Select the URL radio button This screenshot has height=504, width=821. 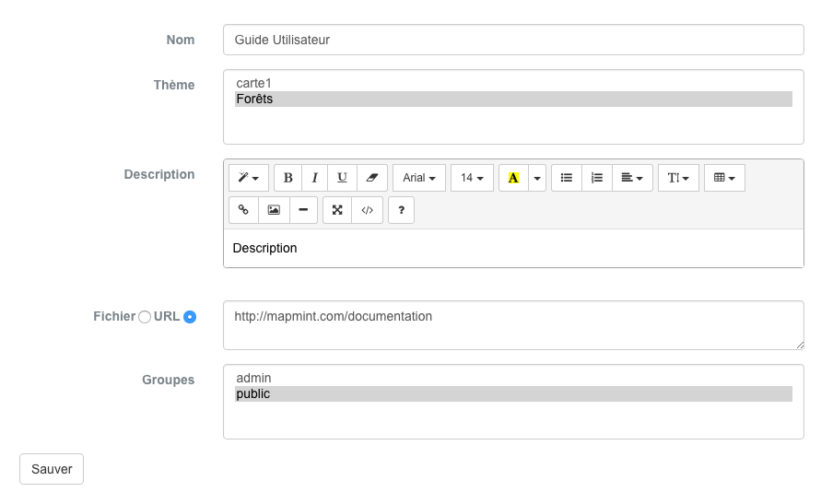click(190, 317)
